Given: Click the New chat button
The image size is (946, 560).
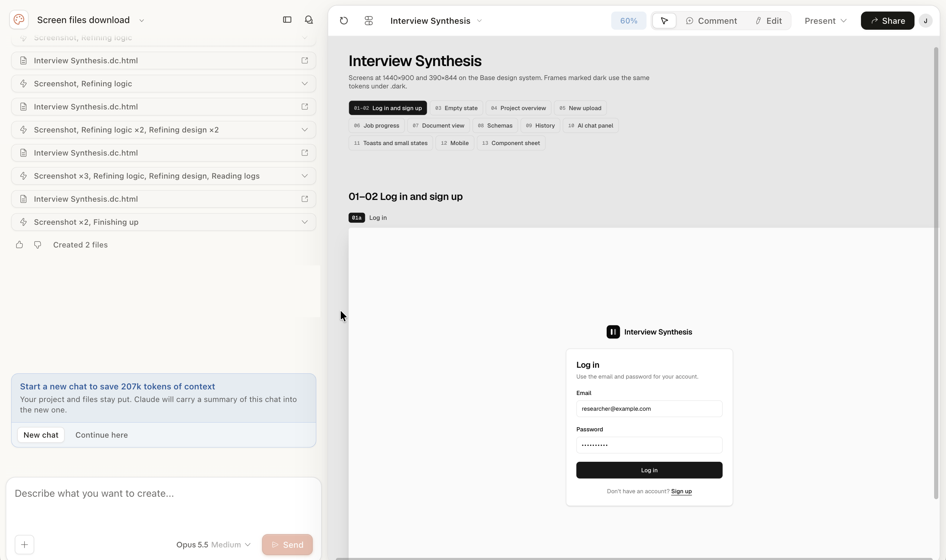Looking at the screenshot, I should [x=41, y=435].
